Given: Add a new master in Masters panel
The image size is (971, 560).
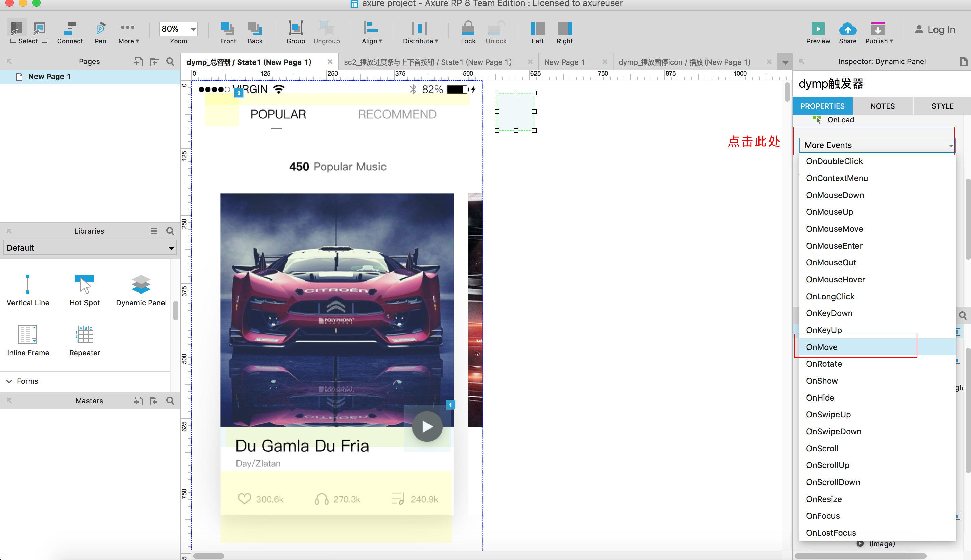Looking at the screenshot, I should [x=139, y=401].
